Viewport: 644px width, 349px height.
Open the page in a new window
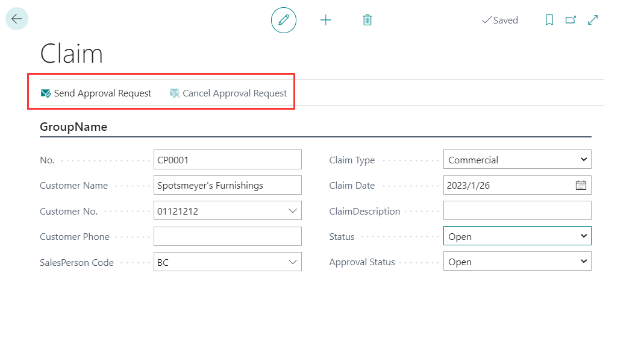tap(571, 20)
